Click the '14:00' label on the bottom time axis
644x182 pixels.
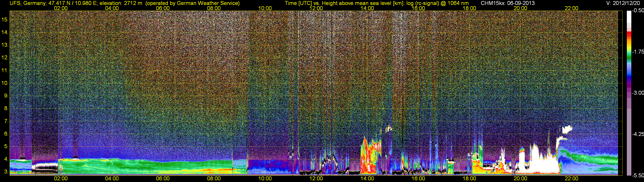(x=367, y=179)
